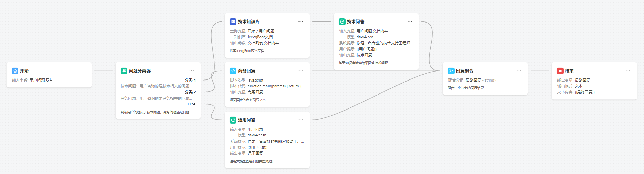Select the 通用问答 node title
The width and height of the screenshot is (644, 174).
click(x=247, y=120)
